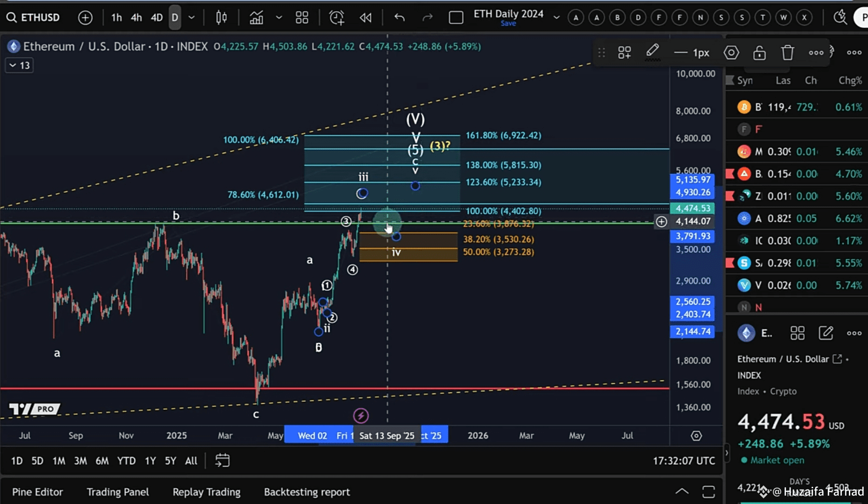The height and width of the screenshot is (504, 868).
Task: Set date range to 1M
Action: 59,461
